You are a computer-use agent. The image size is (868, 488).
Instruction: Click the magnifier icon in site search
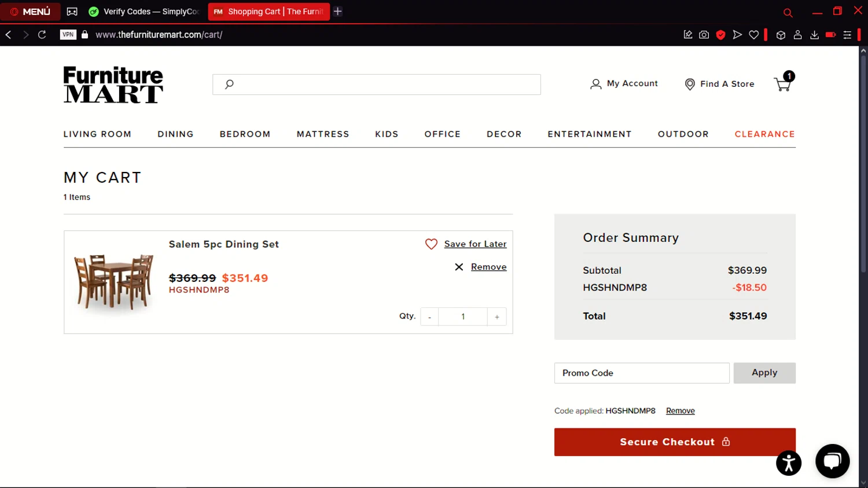click(x=229, y=85)
